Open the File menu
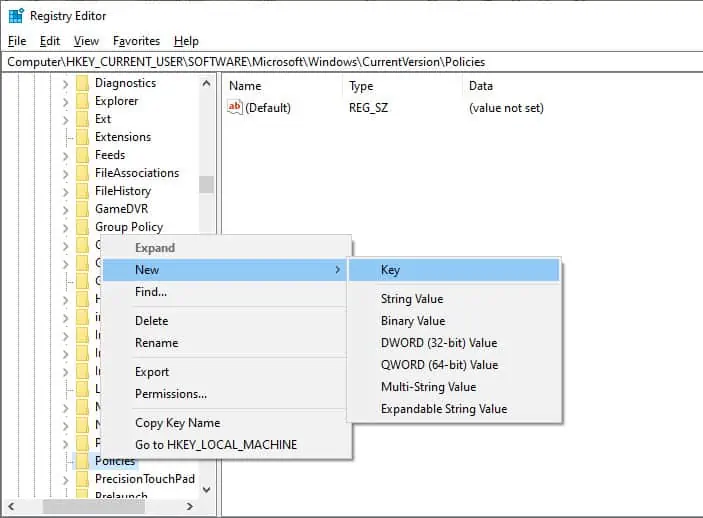 point(17,41)
